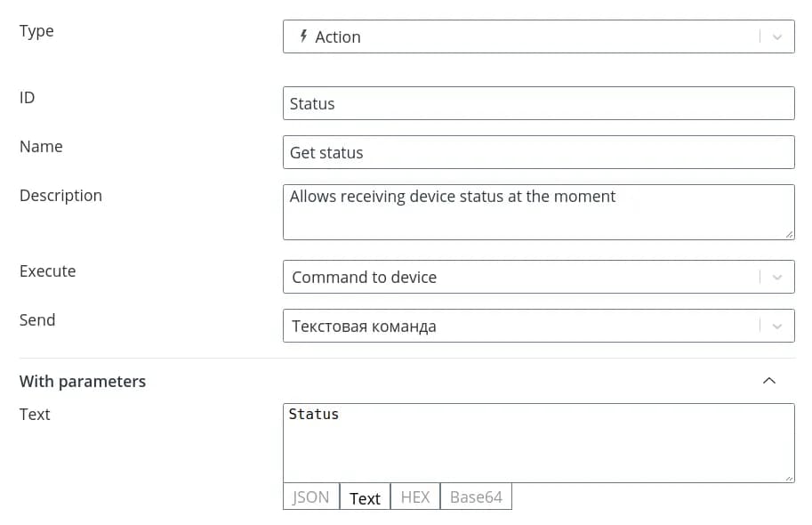The width and height of the screenshot is (812, 525).
Task: Choose the Base64 format tab
Action: point(476,497)
